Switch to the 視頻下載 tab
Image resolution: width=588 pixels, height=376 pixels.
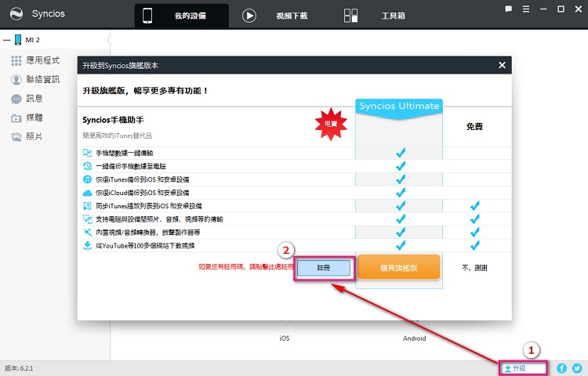tap(292, 16)
